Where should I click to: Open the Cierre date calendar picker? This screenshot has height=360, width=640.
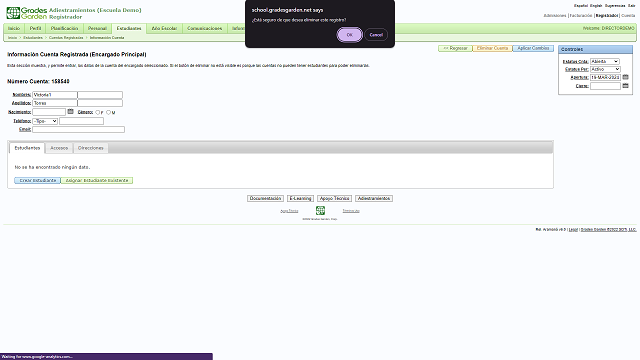pyautogui.click(x=625, y=86)
